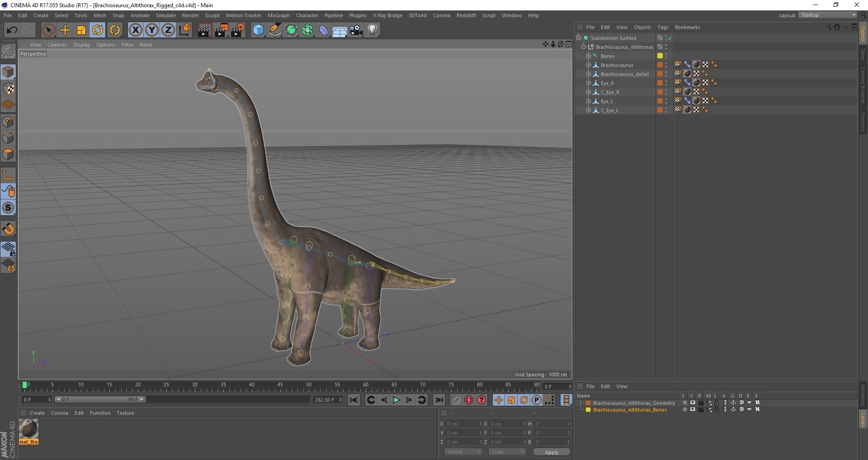The width and height of the screenshot is (868, 460).
Task: Switch to Edges mode
Action: (x=8, y=138)
